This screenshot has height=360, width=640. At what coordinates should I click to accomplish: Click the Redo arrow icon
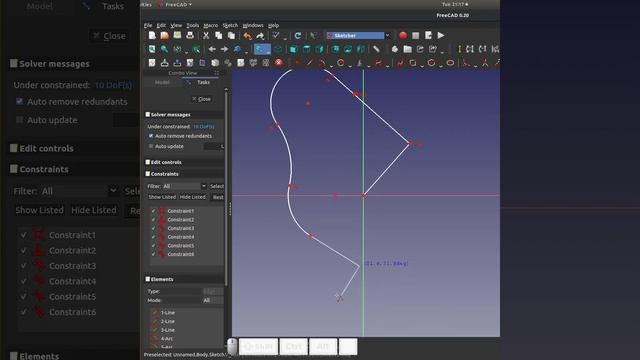coord(260,36)
